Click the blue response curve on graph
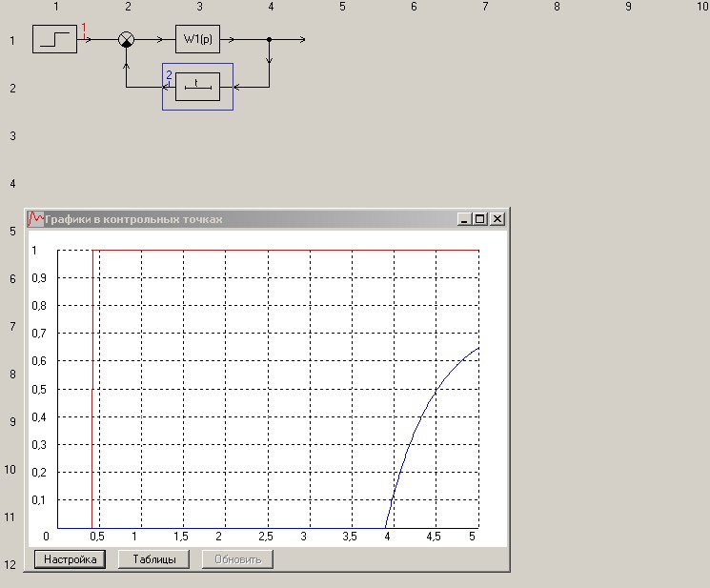The height and width of the screenshot is (588, 710). click(421, 417)
